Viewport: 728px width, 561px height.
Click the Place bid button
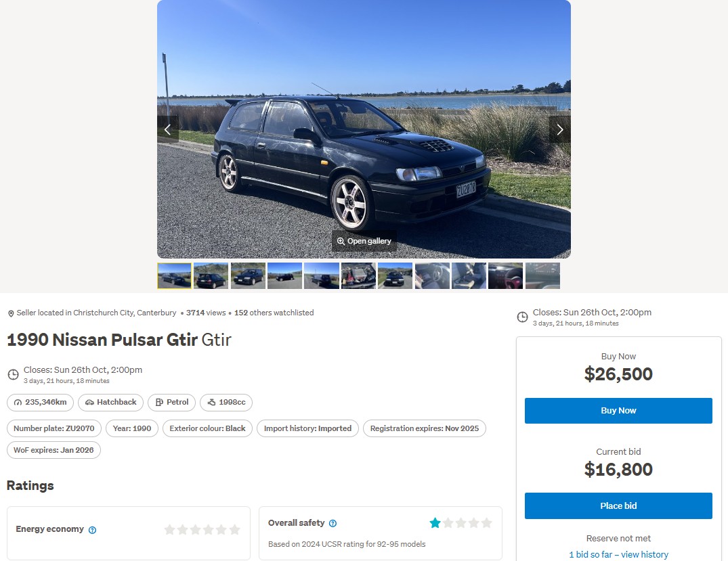click(x=618, y=506)
